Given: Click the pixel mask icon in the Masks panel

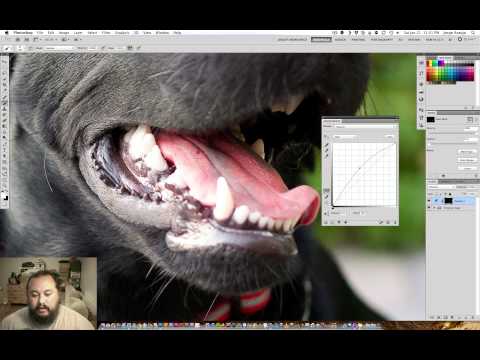Looking at the screenshot, I should pos(470,119).
